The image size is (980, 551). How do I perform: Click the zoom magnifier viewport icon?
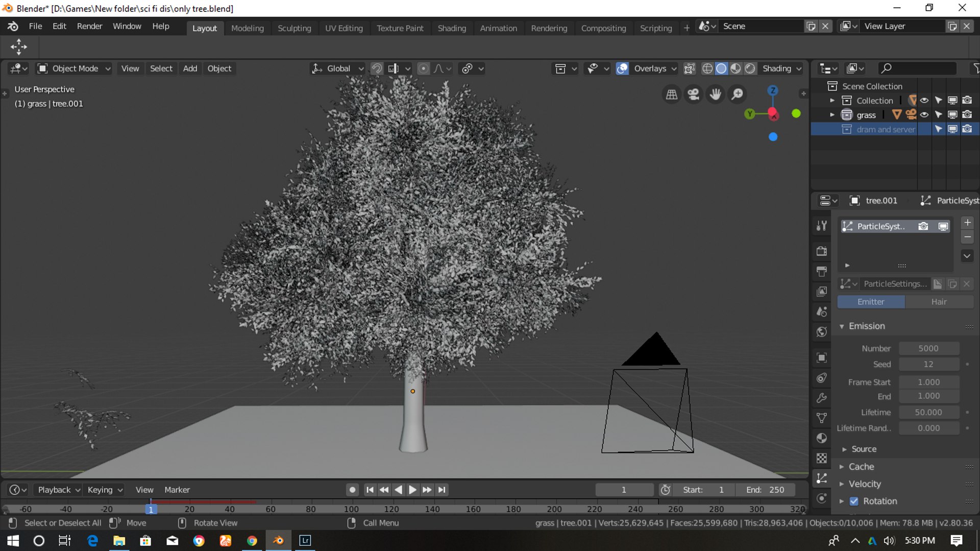738,94
